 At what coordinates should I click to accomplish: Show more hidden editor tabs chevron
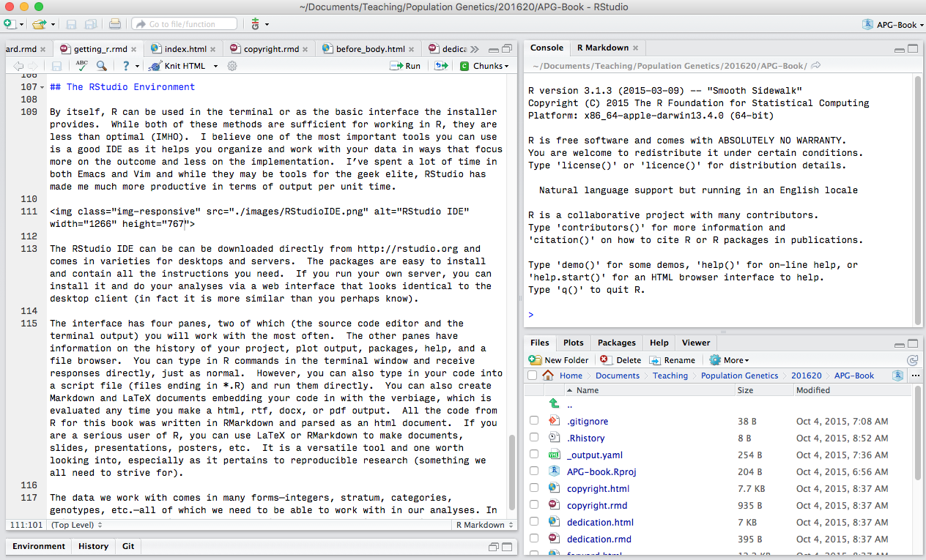[x=474, y=49]
